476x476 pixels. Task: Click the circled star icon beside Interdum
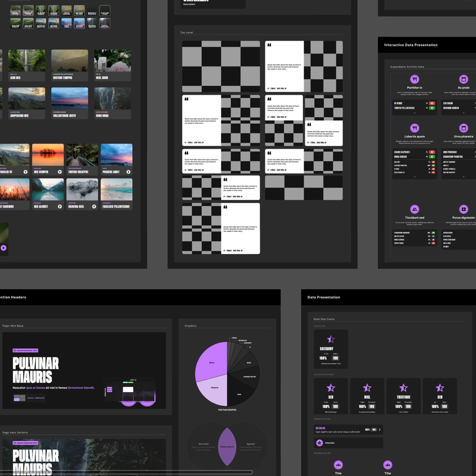tap(320, 443)
